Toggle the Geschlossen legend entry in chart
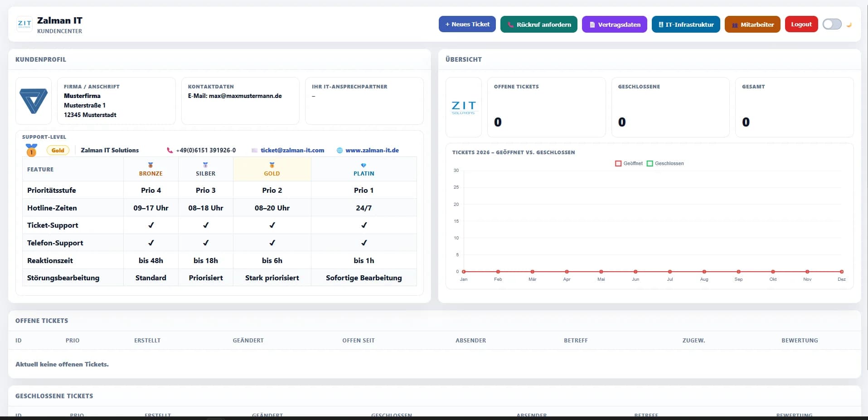 pyautogui.click(x=665, y=163)
